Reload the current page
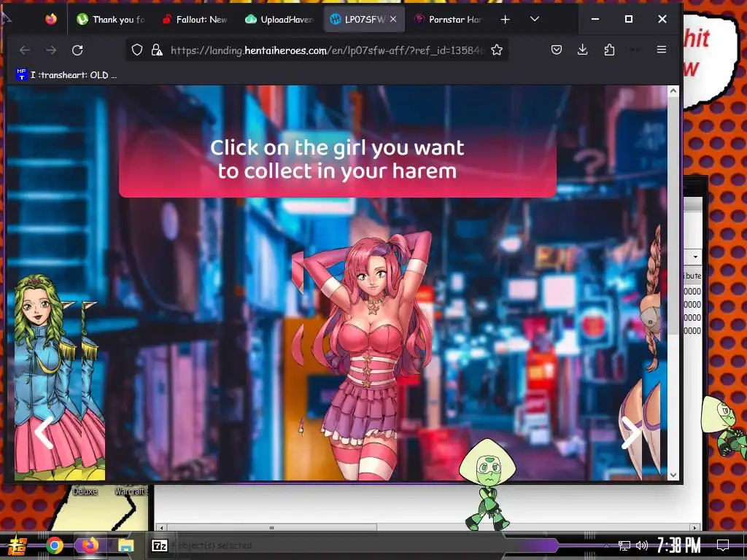 coord(77,50)
